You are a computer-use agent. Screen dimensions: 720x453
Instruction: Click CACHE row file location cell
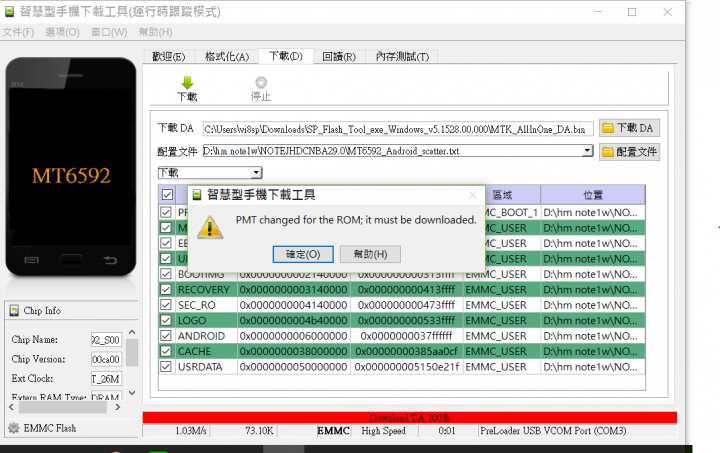pos(593,352)
